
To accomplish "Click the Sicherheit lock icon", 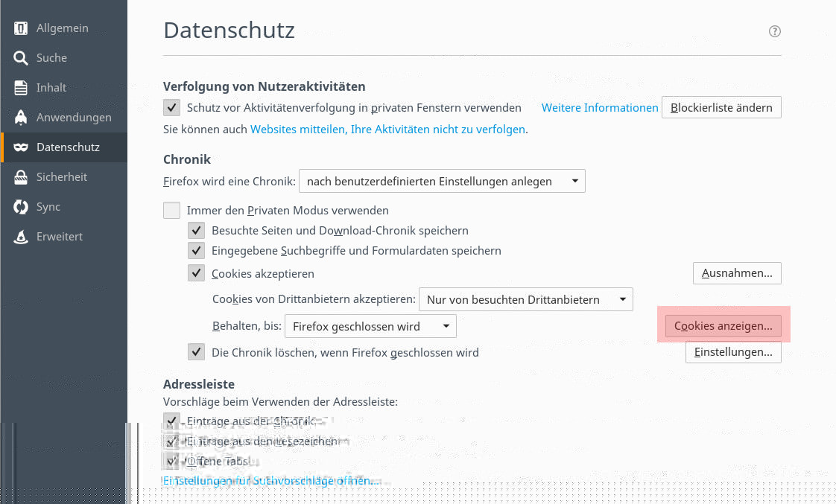I will click(x=21, y=177).
